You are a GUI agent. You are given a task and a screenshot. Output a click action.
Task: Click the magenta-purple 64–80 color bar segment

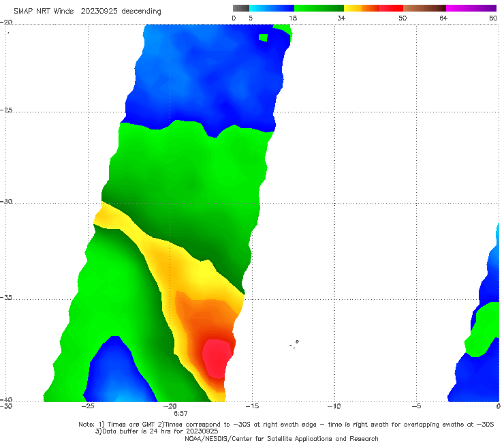point(471,8)
